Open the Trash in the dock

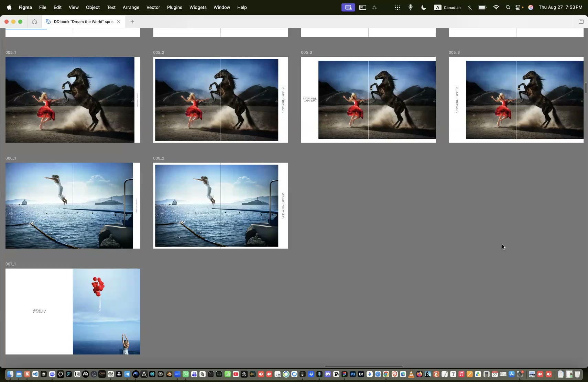(x=578, y=374)
